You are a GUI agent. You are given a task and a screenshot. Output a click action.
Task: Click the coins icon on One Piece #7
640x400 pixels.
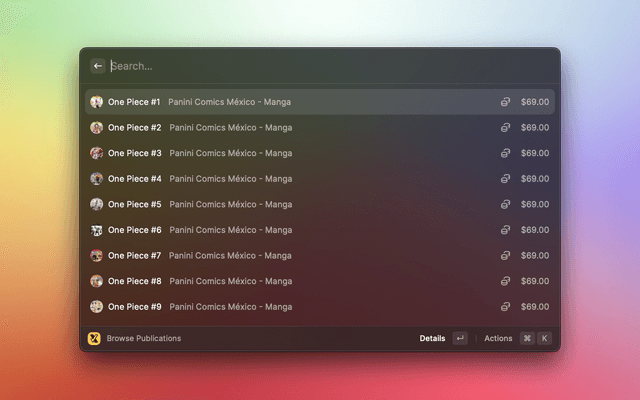(506, 256)
